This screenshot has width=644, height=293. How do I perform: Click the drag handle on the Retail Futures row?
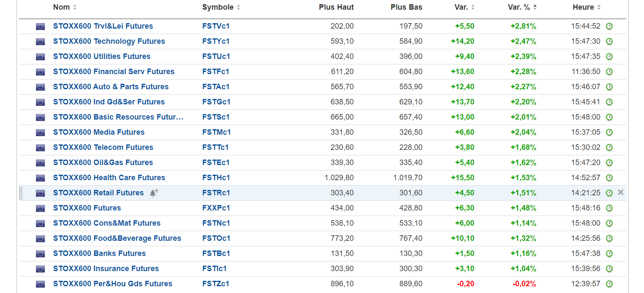coord(21,193)
